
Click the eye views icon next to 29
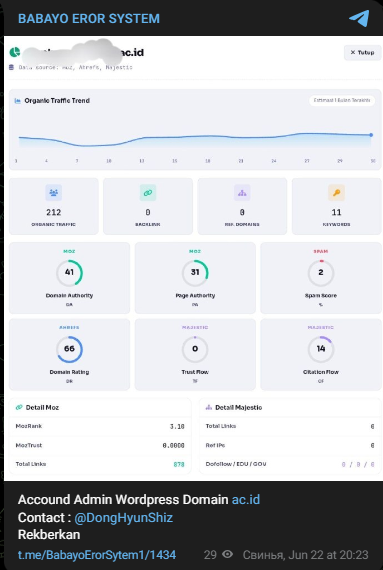[x=227, y=554]
